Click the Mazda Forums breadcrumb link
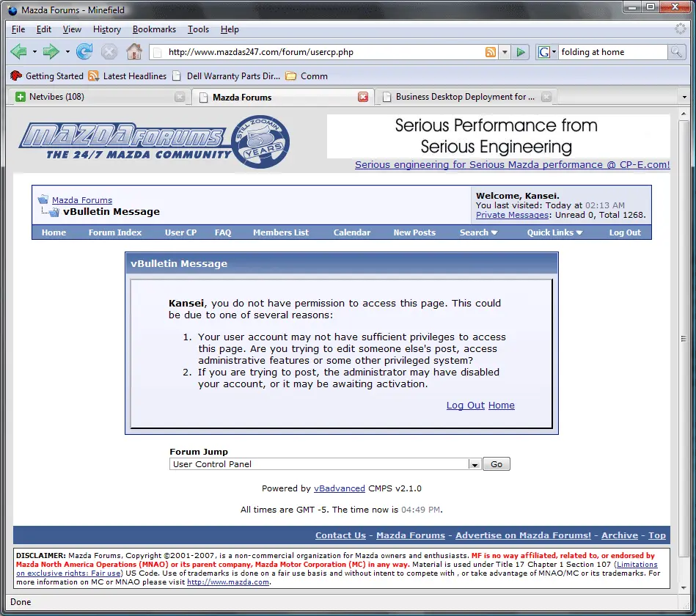Viewport: 696px width, 616px height. 82,200
